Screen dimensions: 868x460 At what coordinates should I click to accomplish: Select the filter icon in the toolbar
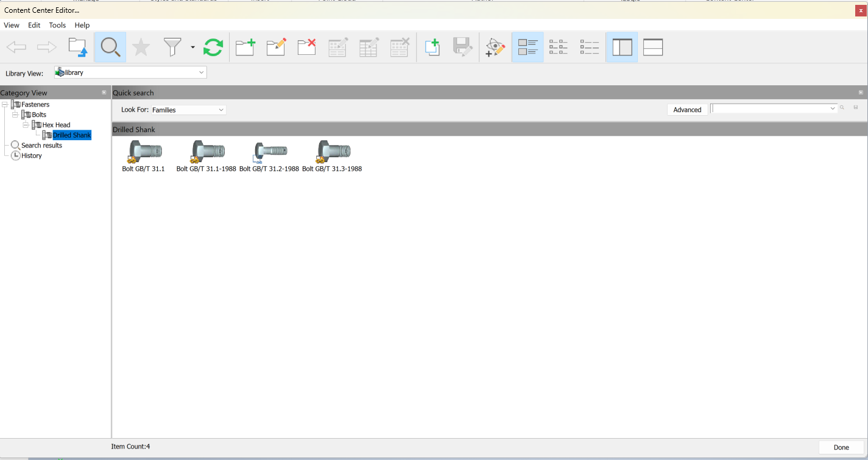point(172,47)
